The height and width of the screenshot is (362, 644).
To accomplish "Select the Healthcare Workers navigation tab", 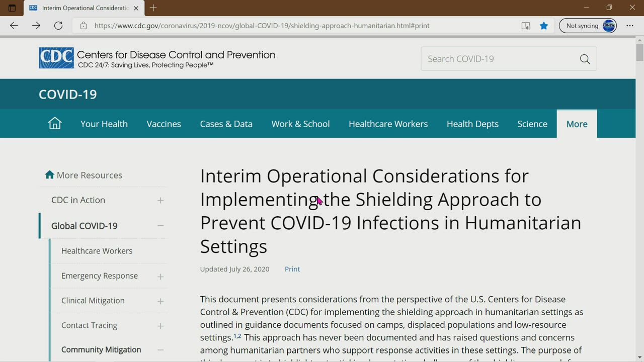I will (x=388, y=124).
